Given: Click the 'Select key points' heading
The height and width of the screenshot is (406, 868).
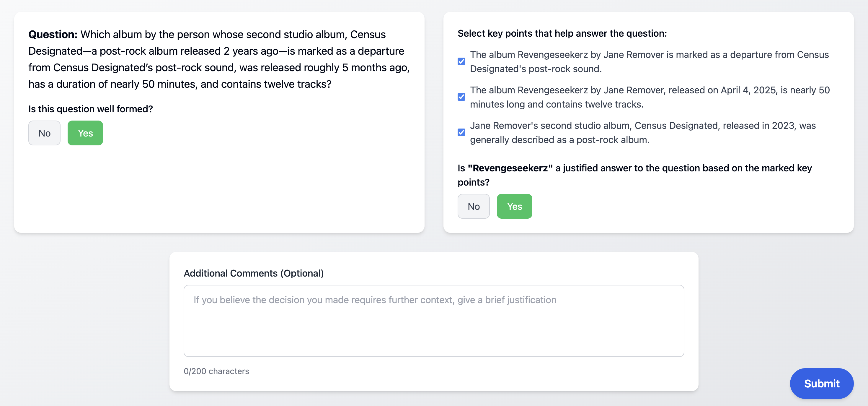Looking at the screenshot, I should coord(562,33).
